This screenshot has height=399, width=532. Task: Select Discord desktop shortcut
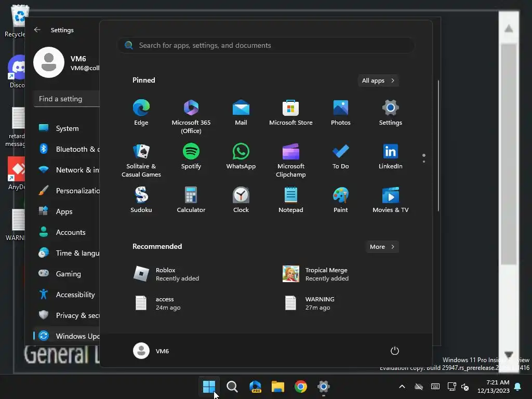(x=16, y=71)
